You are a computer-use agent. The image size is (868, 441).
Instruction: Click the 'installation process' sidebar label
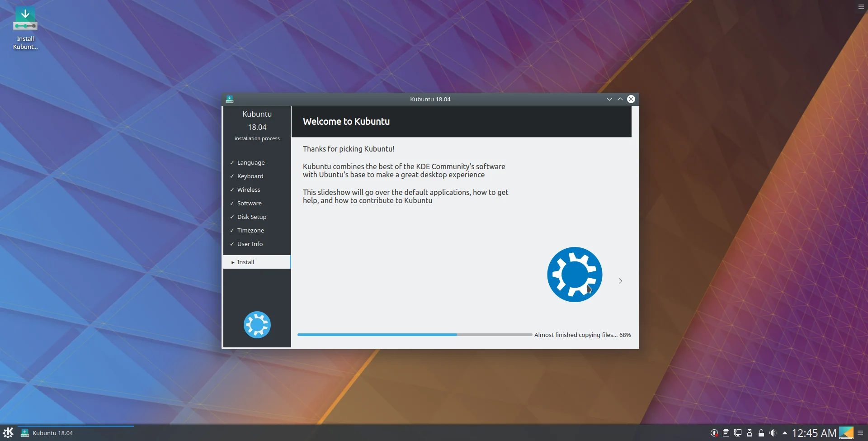257,138
